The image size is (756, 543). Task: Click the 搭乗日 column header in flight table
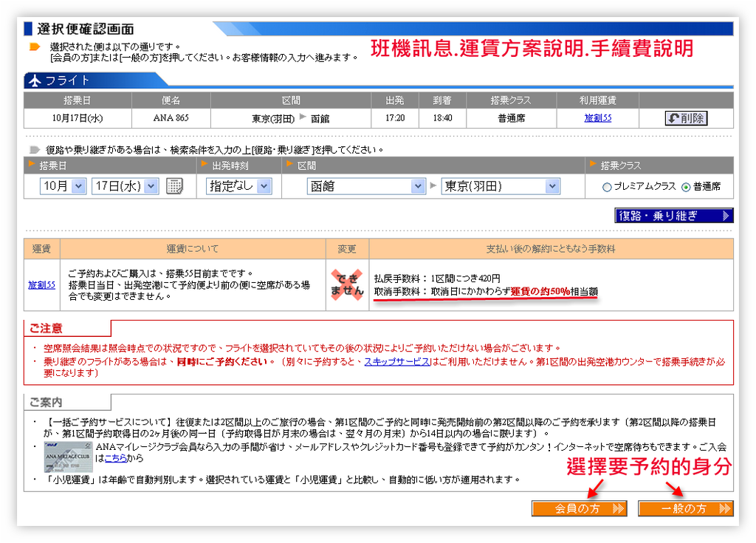click(77, 100)
